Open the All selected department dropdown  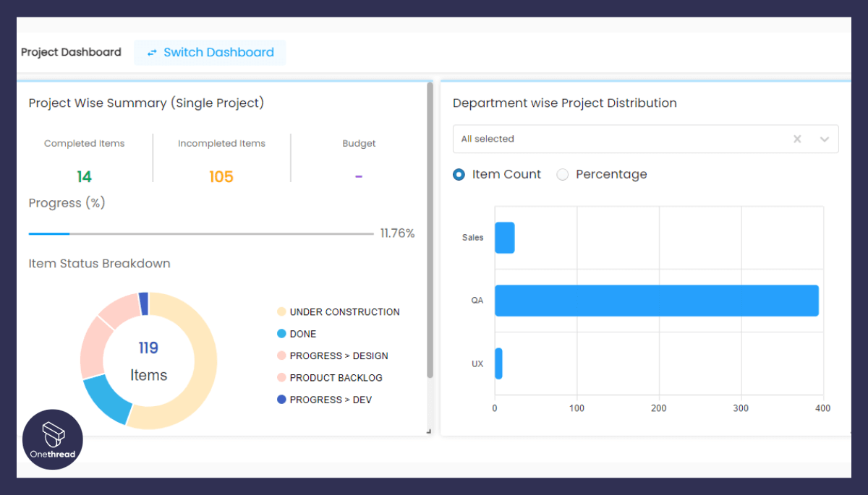pyautogui.click(x=615, y=139)
